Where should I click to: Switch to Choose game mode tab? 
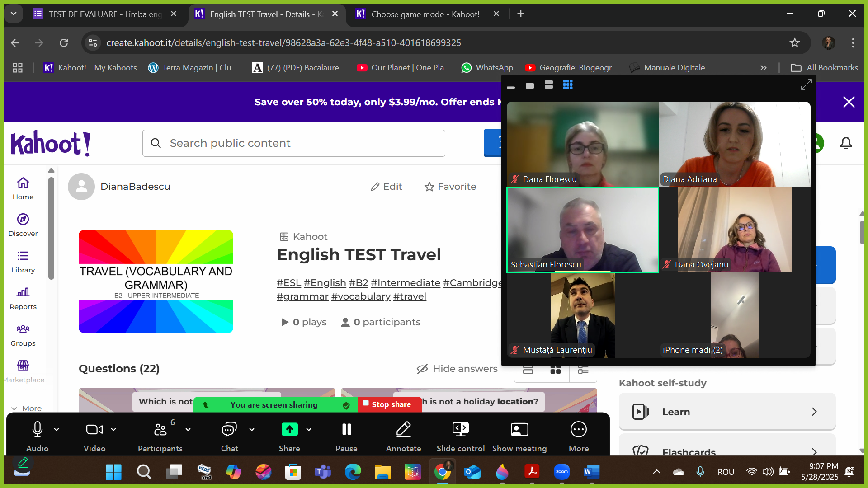[425, 14]
